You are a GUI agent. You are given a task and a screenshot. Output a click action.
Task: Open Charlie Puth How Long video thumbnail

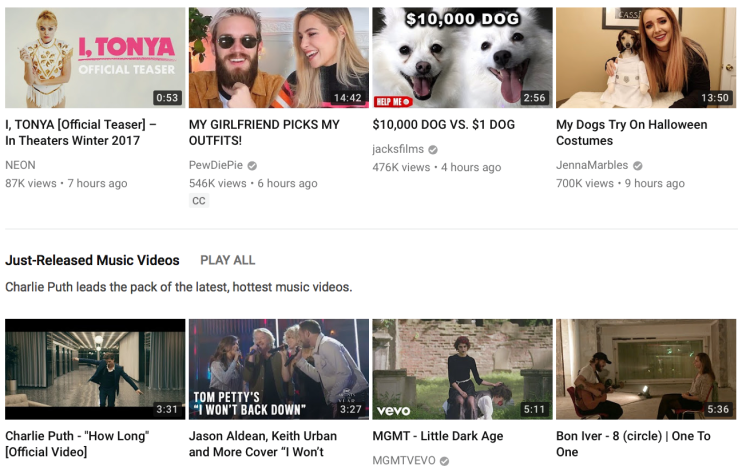tap(95, 369)
